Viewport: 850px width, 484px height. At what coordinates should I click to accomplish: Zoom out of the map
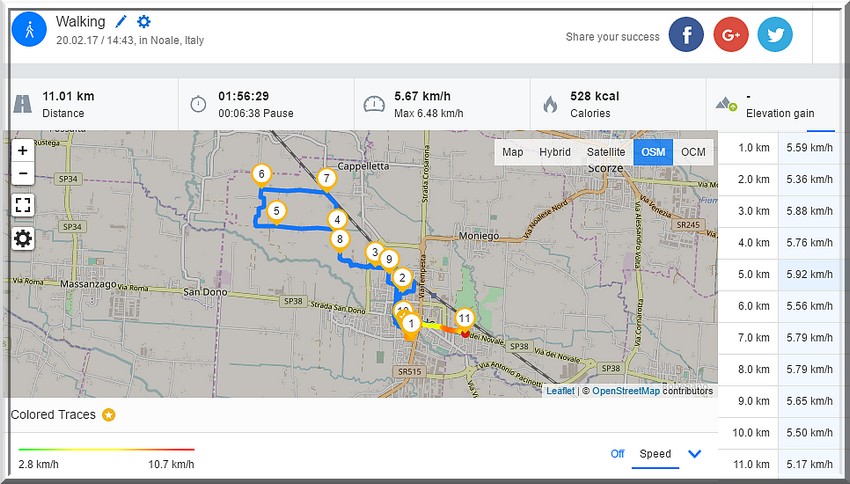tap(23, 173)
